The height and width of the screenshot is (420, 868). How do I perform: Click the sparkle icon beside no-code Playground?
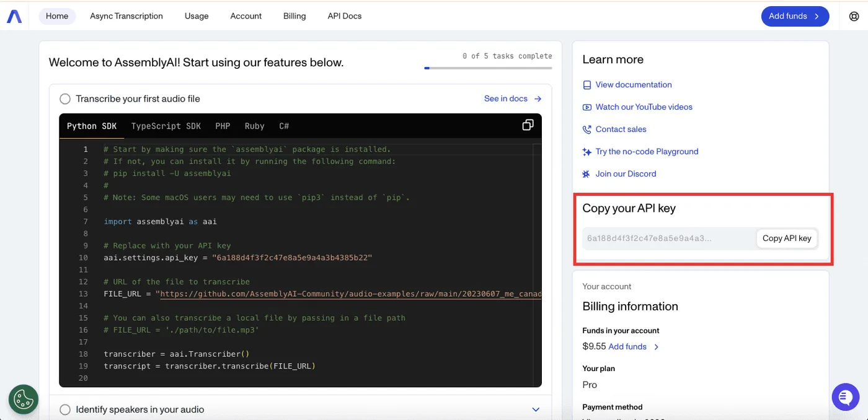click(x=587, y=152)
